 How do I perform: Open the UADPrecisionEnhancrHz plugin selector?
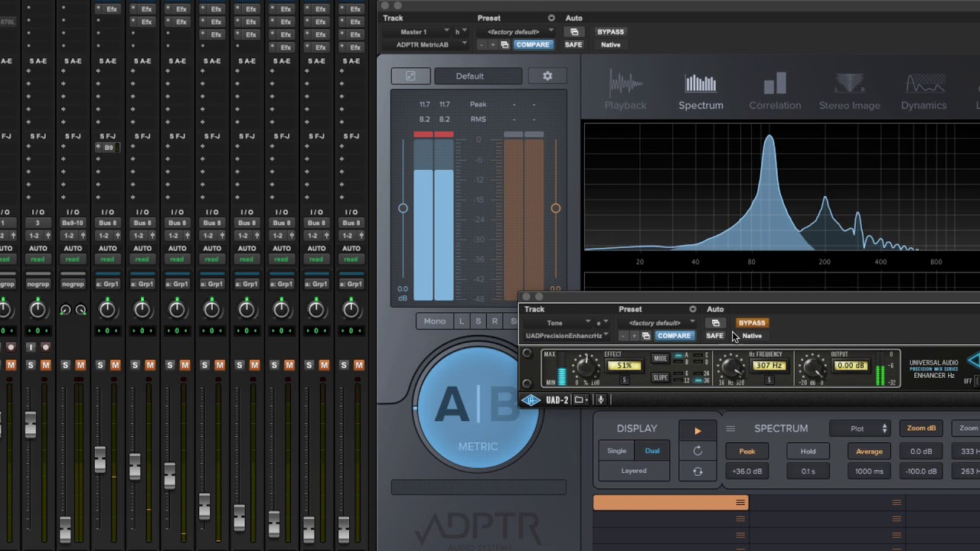[x=567, y=336]
